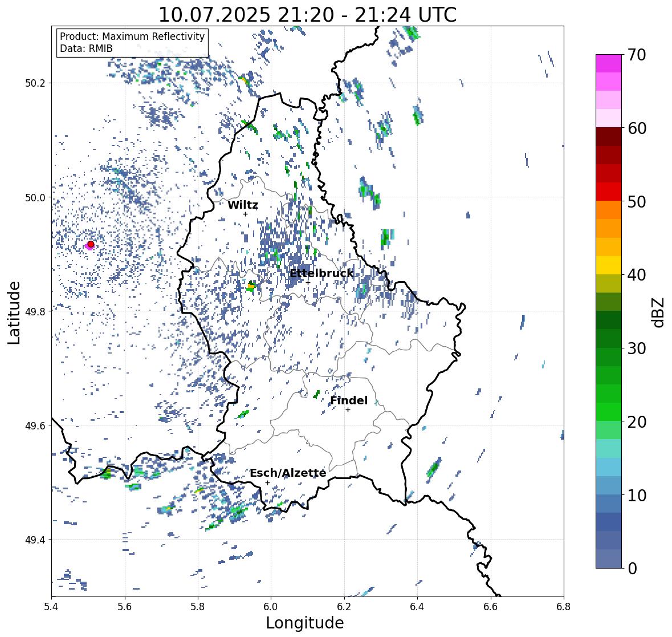Click the 70 tick on the colorbar
Image resolution: width=672 pixels, height=637 pixels.
637,54
